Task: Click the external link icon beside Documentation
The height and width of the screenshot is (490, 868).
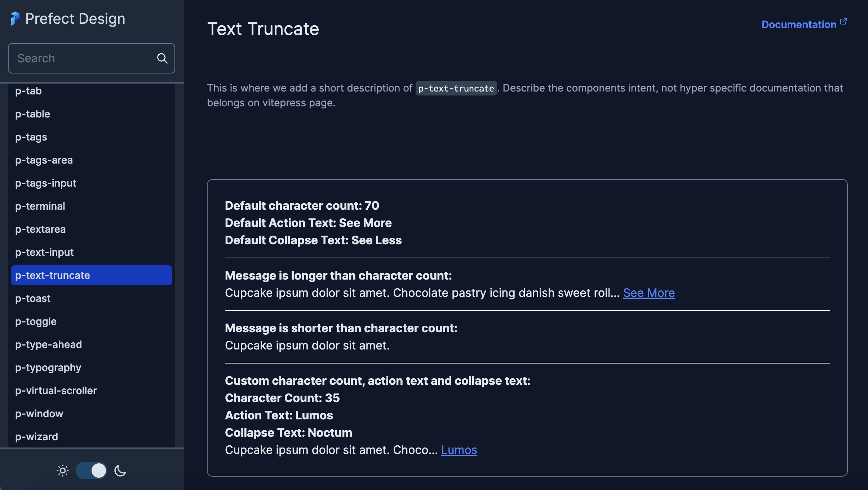Action: pos(843,22)
